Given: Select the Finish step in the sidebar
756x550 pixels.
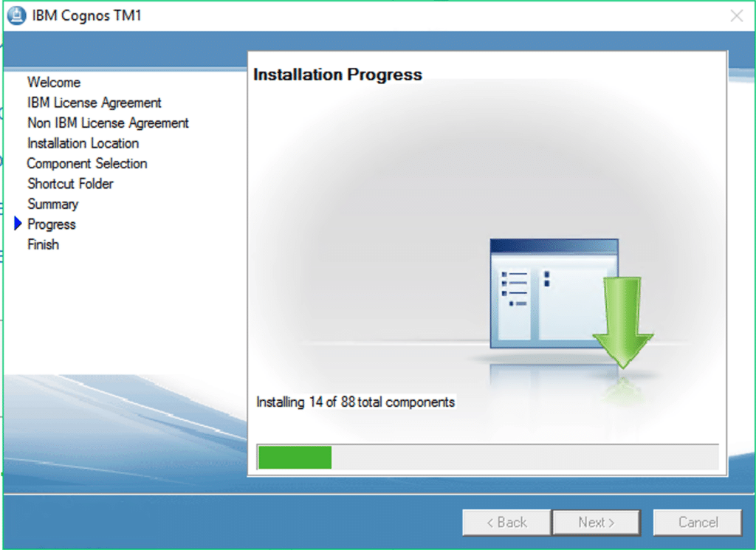Looking at the screenshot, I should point(43,244).
